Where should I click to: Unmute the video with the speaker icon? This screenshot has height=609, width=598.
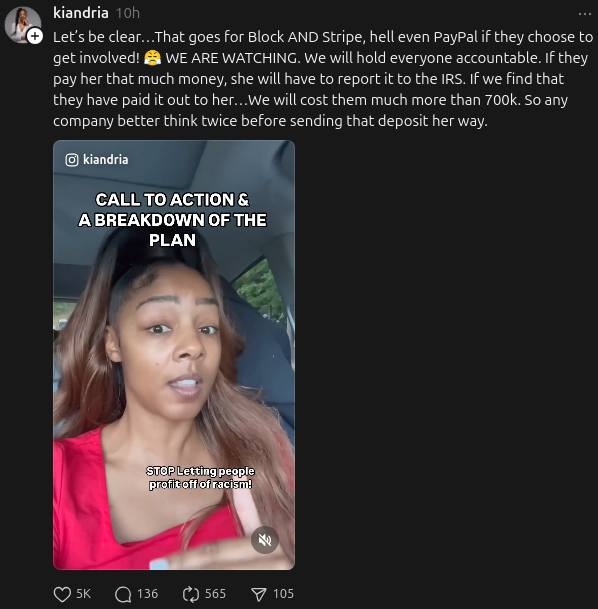point(265,539)
